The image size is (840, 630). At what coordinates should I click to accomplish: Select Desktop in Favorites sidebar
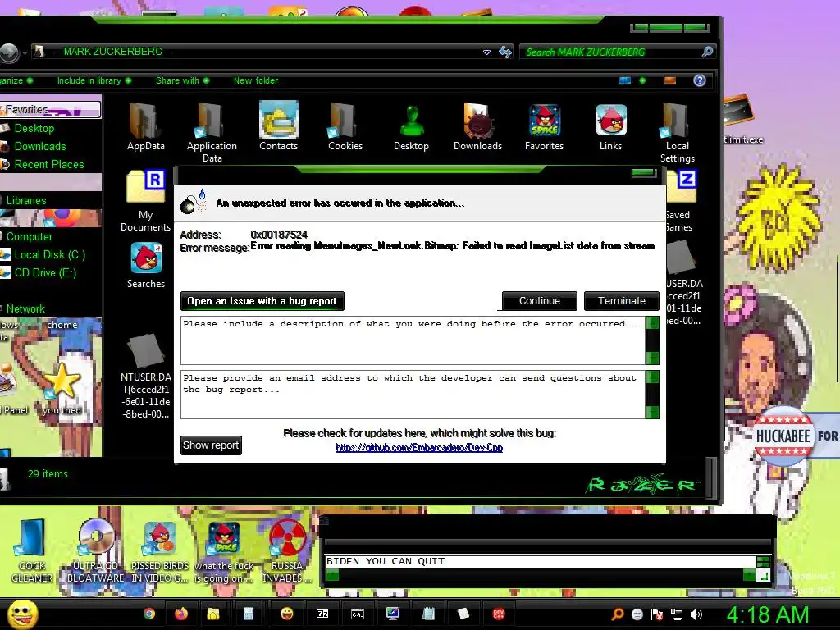(x=34, y=129)
